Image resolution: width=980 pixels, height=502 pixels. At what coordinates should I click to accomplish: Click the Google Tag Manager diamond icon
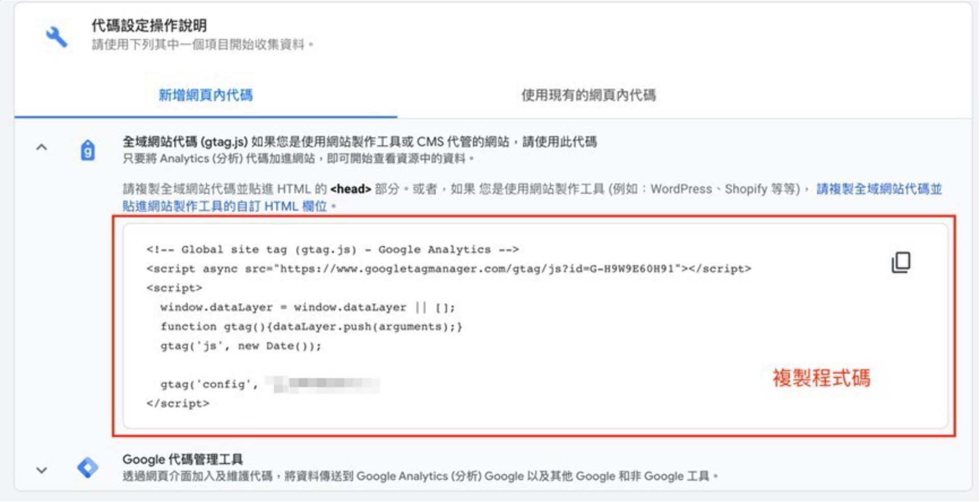88,467
